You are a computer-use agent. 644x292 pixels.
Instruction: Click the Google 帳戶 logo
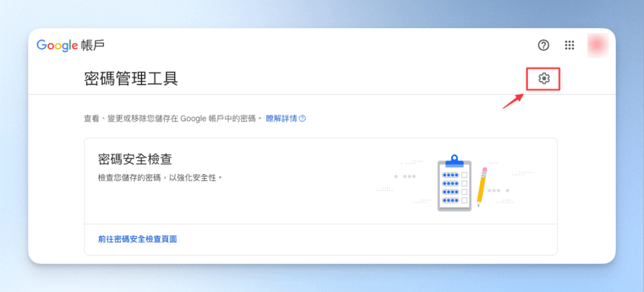coord(70,45)
